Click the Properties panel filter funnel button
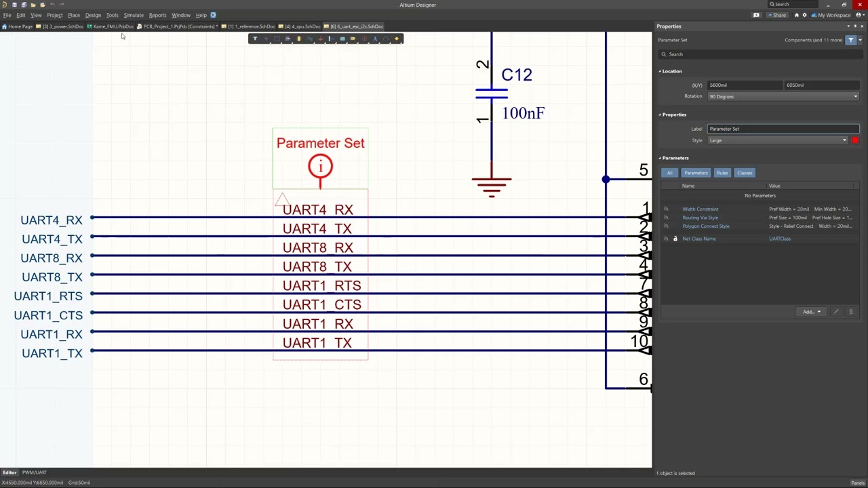The image size is (868, 488). [851, 40]
